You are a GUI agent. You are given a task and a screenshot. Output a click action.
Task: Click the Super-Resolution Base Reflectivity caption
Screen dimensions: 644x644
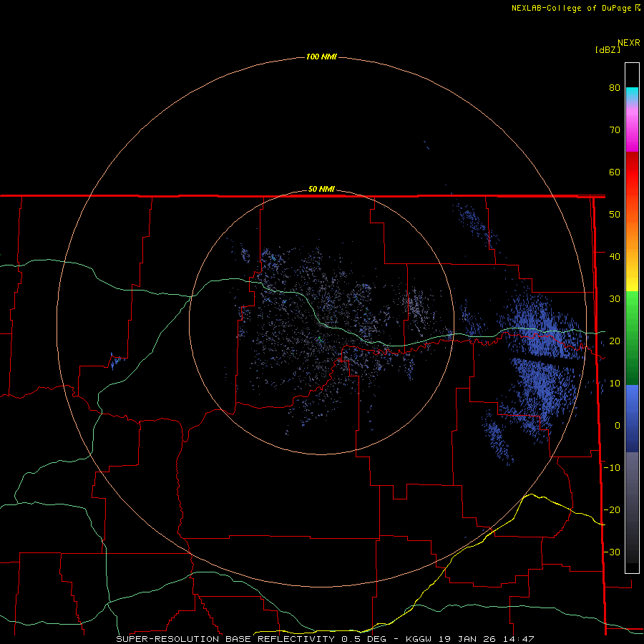pos(251,639)
